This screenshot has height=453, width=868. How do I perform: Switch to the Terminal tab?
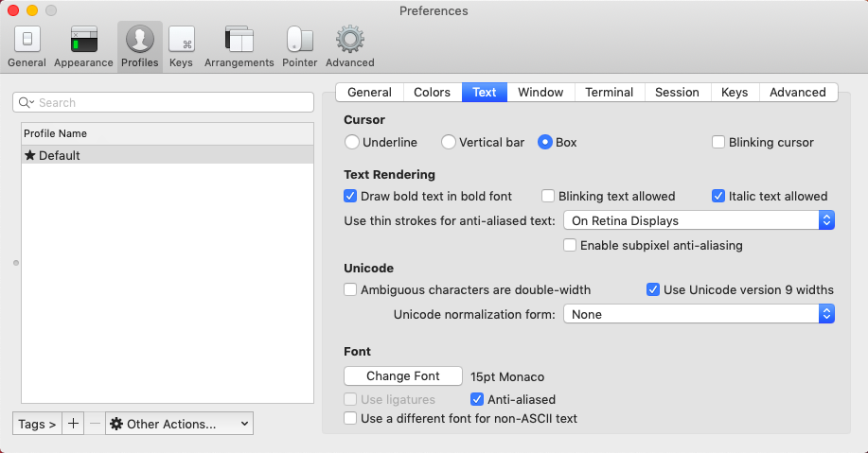point(609,92)
